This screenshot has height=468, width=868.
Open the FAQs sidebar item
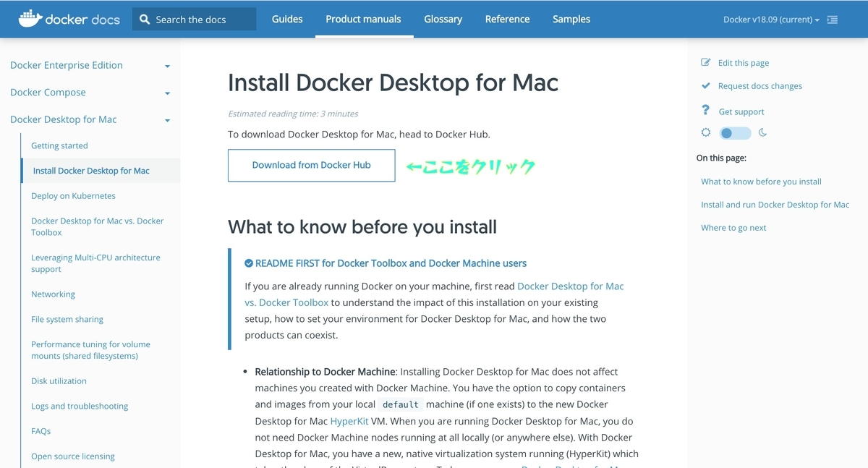click(41, 431)
